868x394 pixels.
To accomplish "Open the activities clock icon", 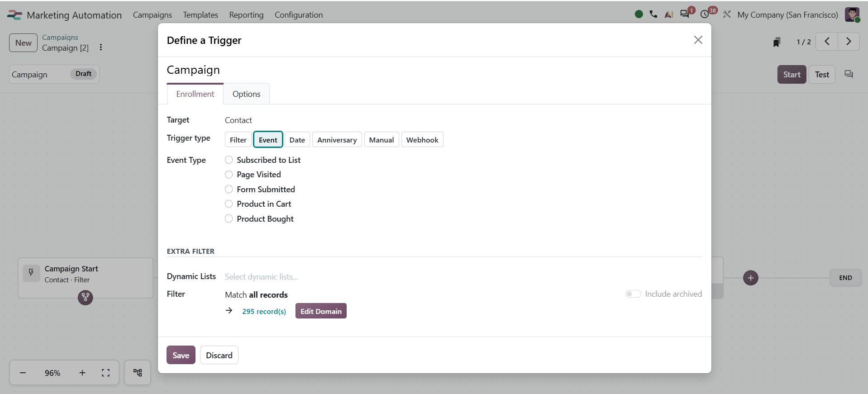I will pyautogui.click(x=705, y=14).
